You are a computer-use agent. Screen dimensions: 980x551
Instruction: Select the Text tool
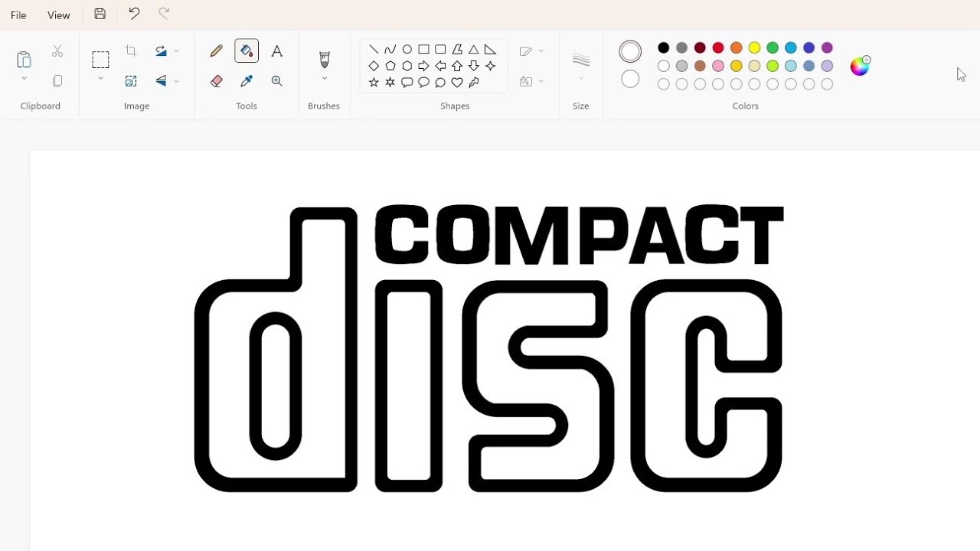277,51
